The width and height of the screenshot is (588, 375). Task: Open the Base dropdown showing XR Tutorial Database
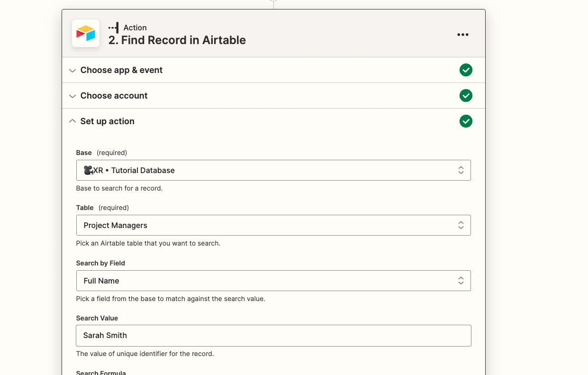(x=273, y=170)
